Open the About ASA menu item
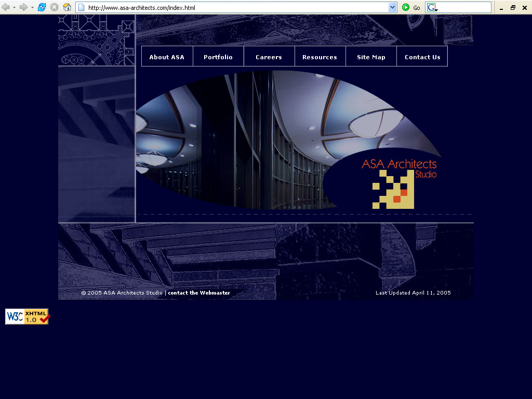 pos(167,57)
